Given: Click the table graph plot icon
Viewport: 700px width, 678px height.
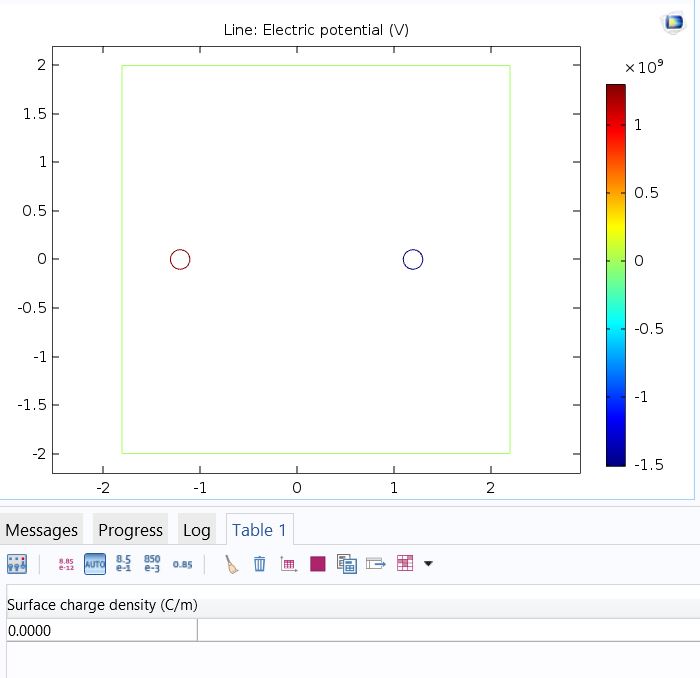Looking at the screenshot, I should pyautogui.click(x=289, y=564).
